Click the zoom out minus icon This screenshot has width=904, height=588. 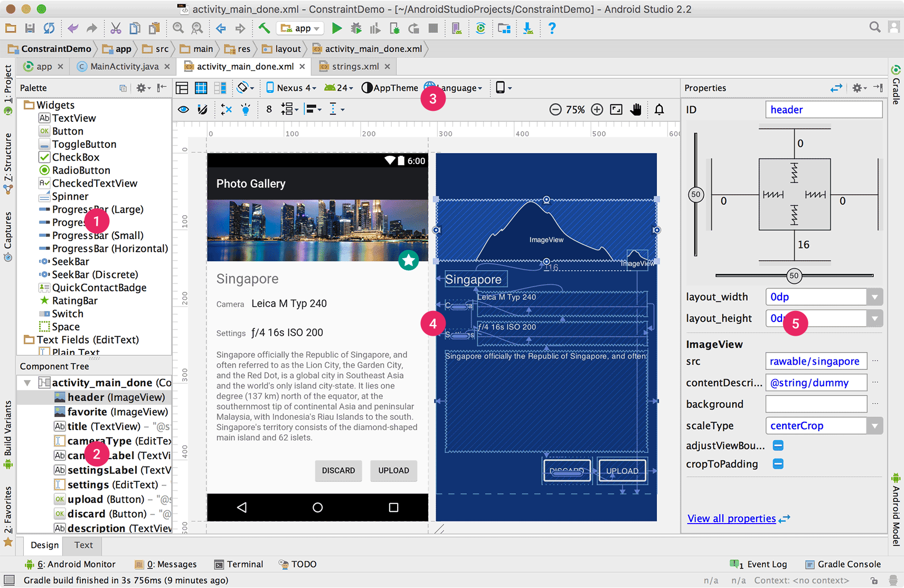pyautogui.click(x=555, y=109)
